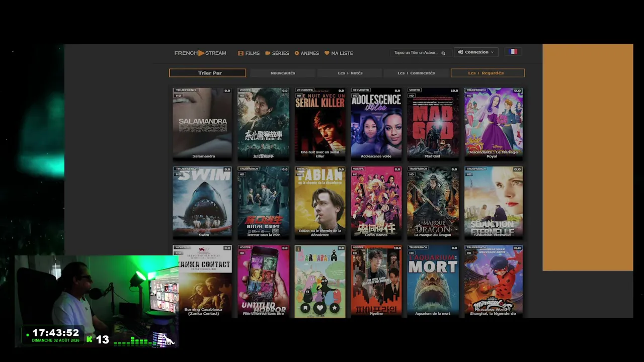The height and width of the screenshot is (362, 644).
Task: Open the Aquarium de la mort poster
Action: coord(433,282)
